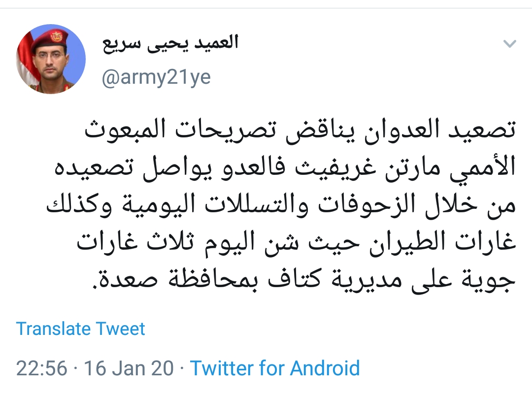This screenshot has width=532, height=395.
Task: Click the 16 Jan 20 tweet date
Action: coord(129,368)
